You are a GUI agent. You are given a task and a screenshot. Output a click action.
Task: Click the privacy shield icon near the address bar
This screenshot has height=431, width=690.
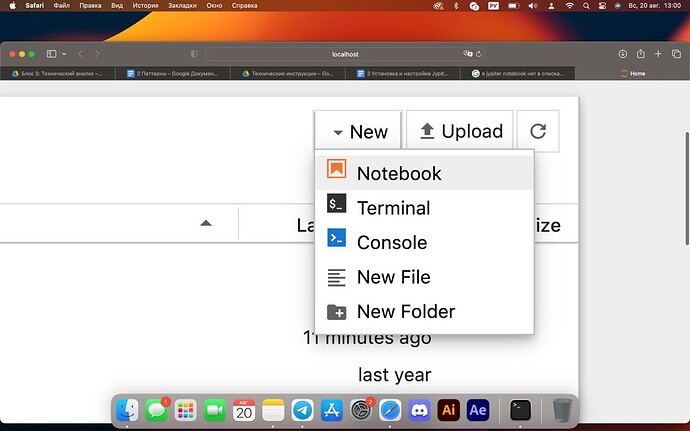coord(194,54)
